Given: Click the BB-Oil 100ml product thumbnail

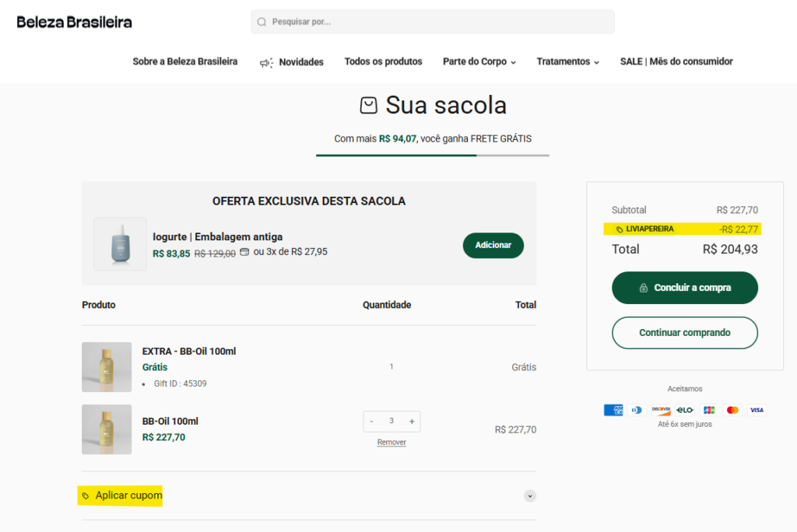Looking at the screenshot, I should click(x=107, y=429).
